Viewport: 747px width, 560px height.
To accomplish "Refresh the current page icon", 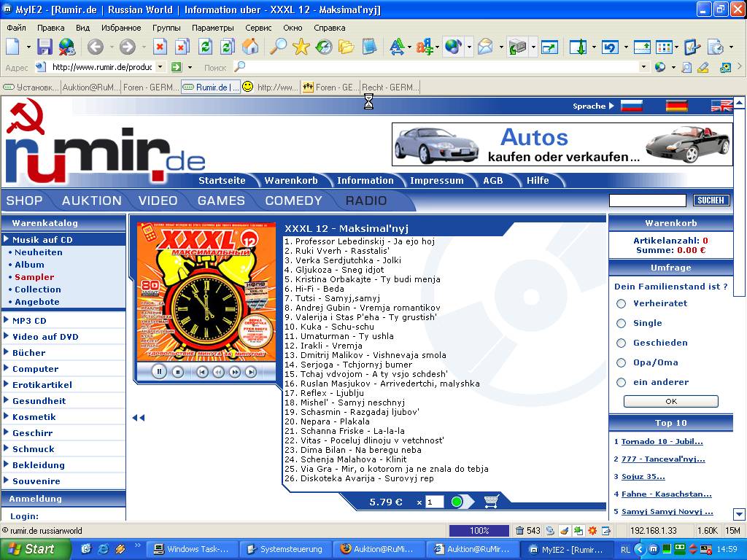I will 205,47.
